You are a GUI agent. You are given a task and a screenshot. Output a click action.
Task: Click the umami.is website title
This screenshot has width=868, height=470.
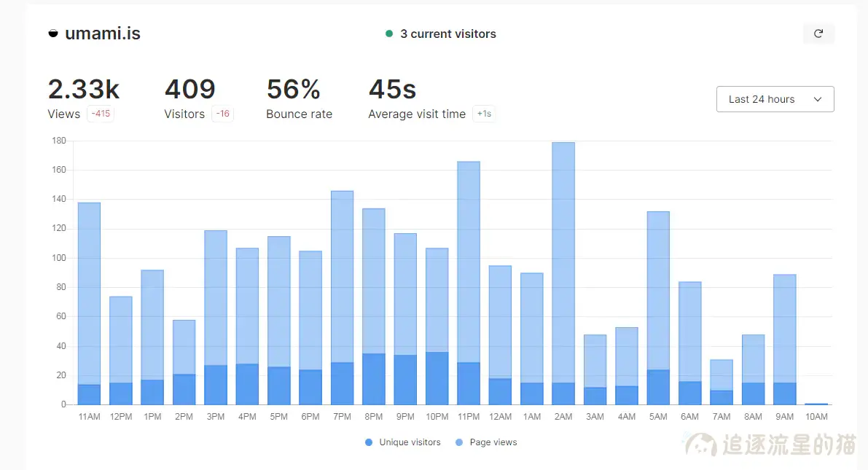pyautogui.click(x=103, y=34)
